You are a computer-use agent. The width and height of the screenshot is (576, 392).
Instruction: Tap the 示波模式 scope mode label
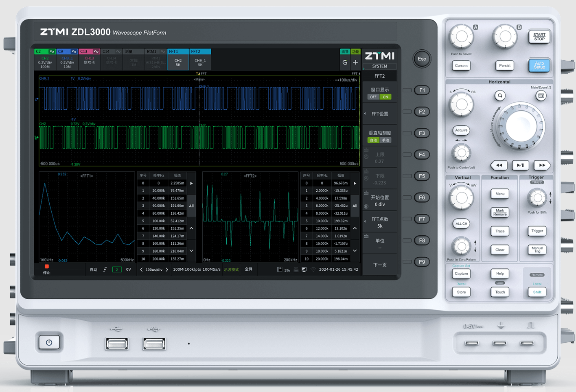(231, 269)
